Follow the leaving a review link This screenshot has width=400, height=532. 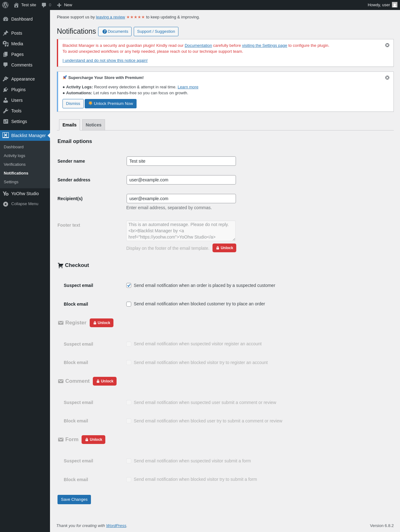110,17
